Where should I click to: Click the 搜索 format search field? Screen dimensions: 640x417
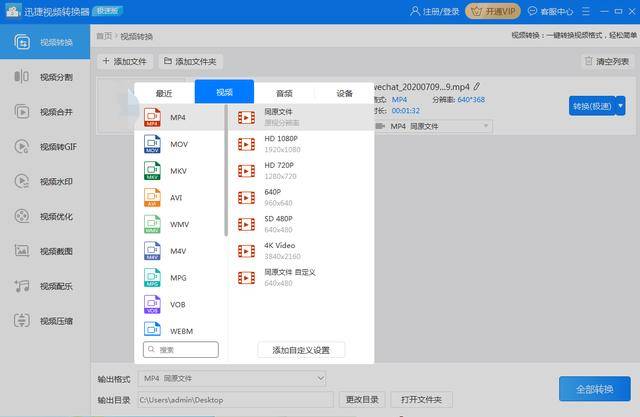pos(181,350)
